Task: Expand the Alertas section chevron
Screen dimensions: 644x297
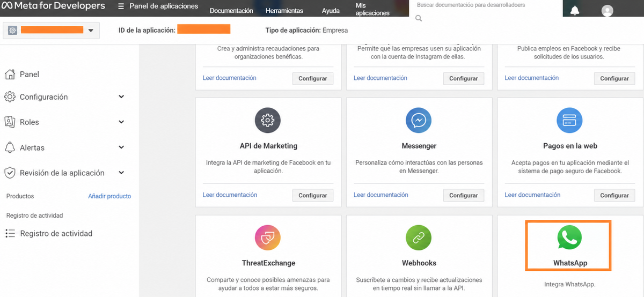Action: pos(121,147)
